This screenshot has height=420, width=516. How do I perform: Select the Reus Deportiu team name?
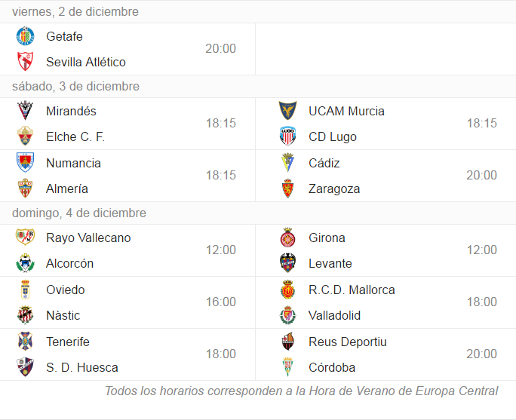(x=348, y=342)
